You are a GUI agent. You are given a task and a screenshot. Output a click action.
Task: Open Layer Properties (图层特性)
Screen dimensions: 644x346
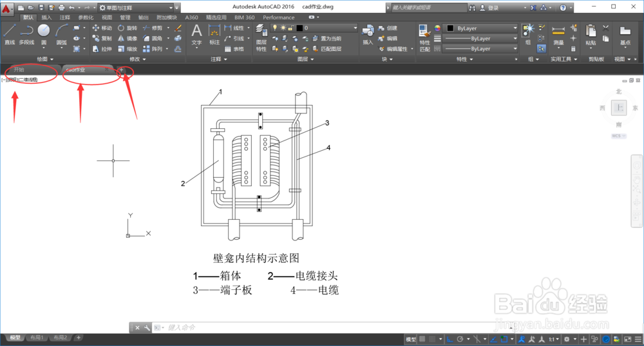pos(261,37)
